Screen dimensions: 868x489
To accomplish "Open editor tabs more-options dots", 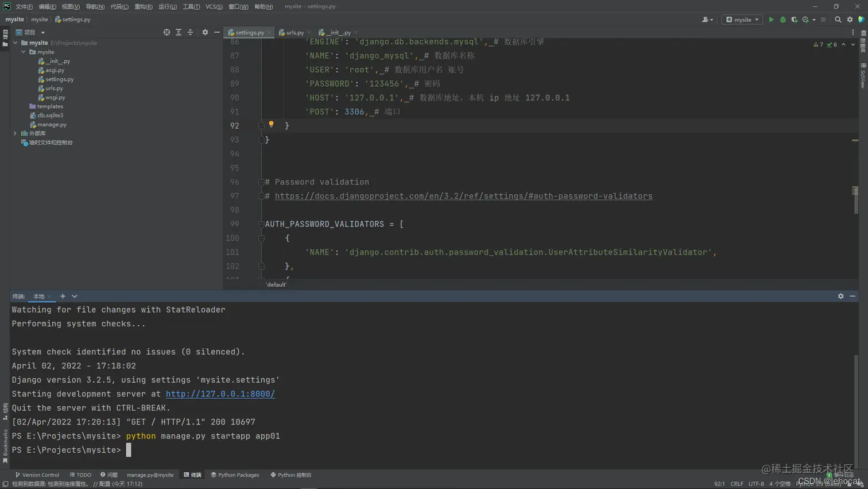I will [853, 33].
